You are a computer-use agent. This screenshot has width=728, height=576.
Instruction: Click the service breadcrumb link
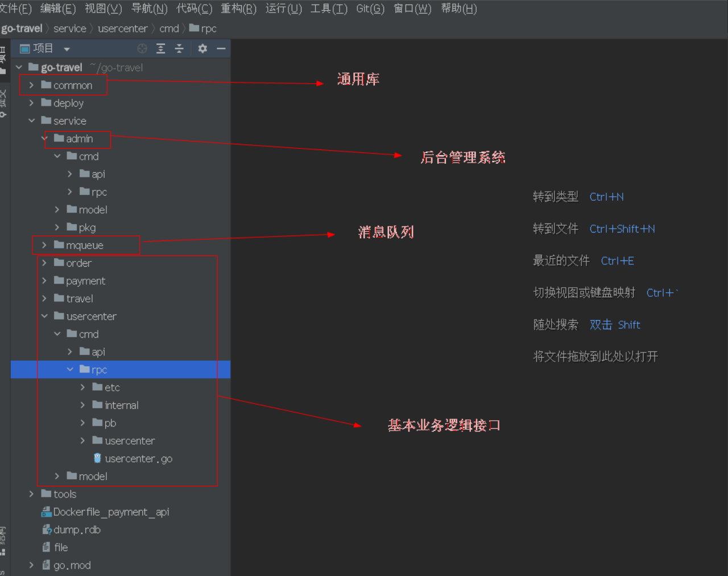pyautogui.click(x=69, y=28)
